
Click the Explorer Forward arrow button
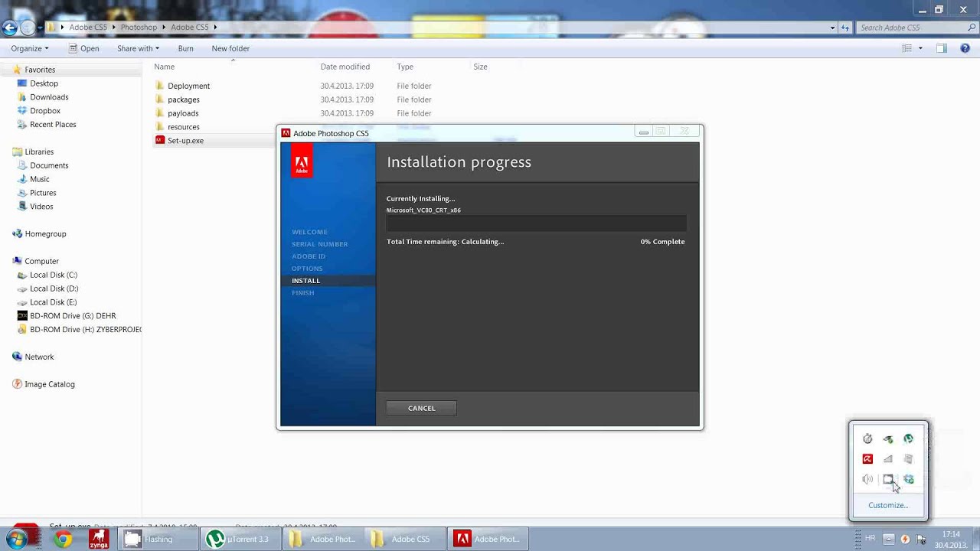(x=28, y=28)
